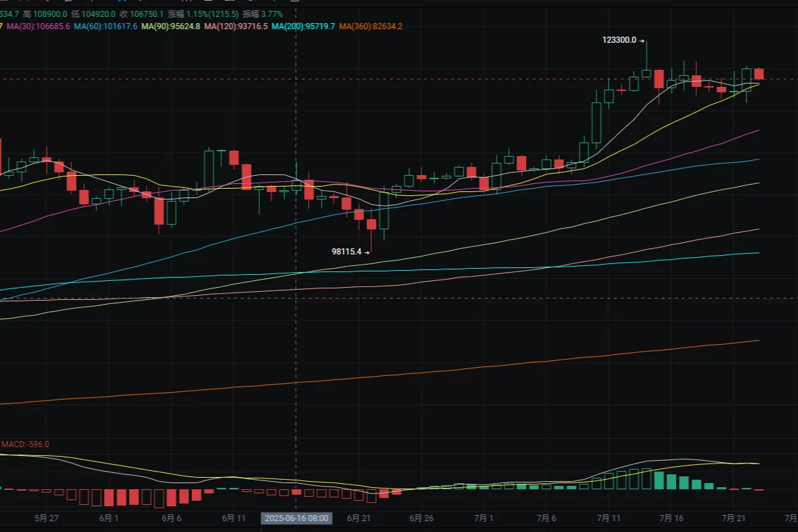Click the MA(30):106685.6 indicator label
The height and width of the screenshot is (532, 798).
point(38,26)
